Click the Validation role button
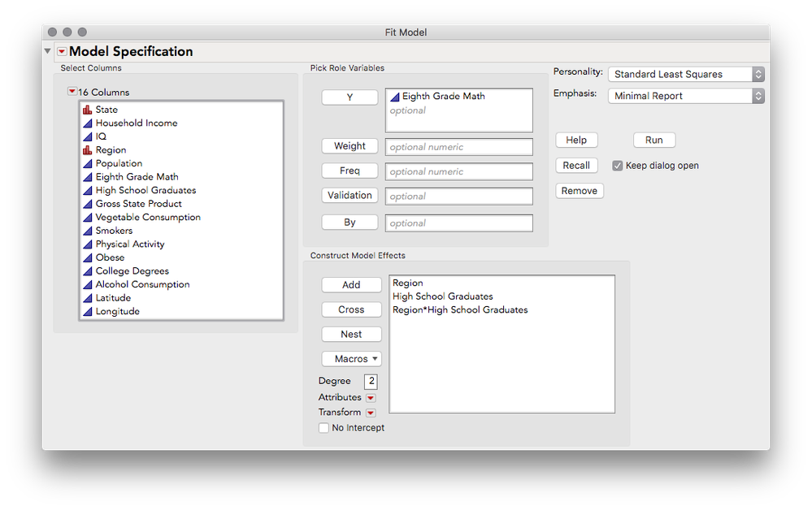This screenshot has height=510, width=812. point(350,195)
